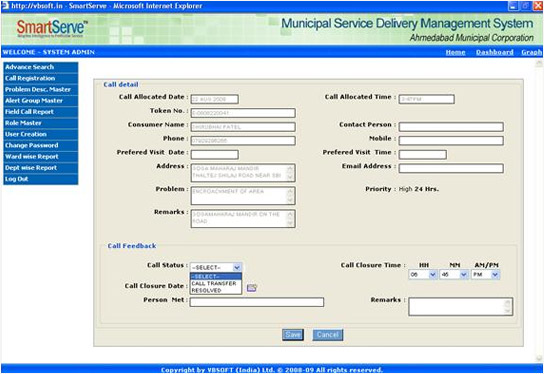Open Advance Search in sidebar
The image size is (544, 374).
[x=41, y=67]
